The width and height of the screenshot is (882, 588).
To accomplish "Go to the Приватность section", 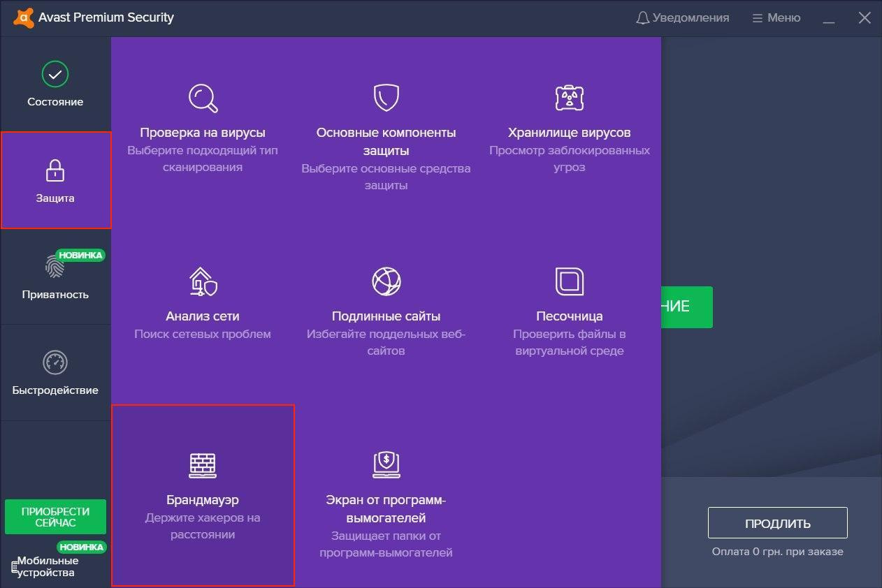I will [55, 277].
